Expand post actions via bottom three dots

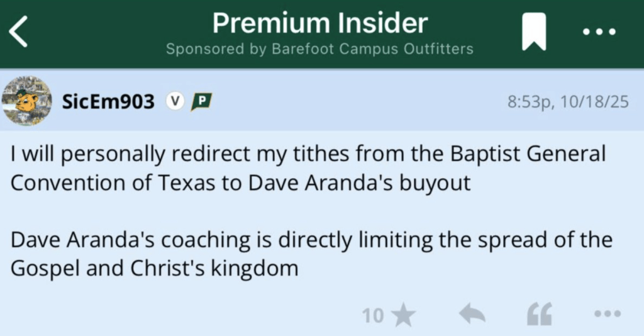[x=608, y=314]
